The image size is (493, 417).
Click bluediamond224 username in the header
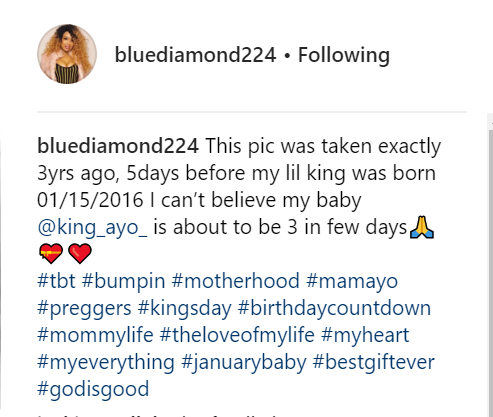coord(195,55)
